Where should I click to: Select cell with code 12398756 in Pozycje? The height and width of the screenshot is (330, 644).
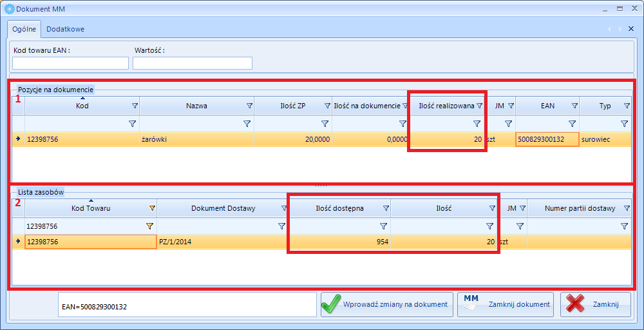[82, 140]
